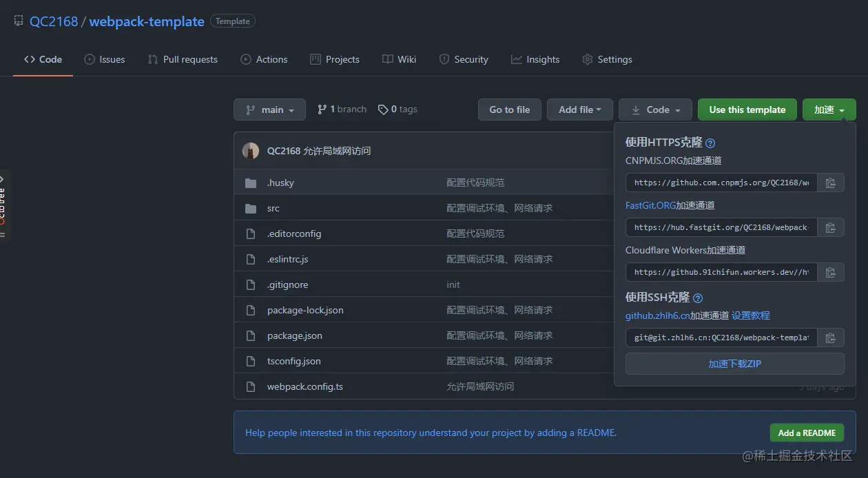Open repository Settings tab
868x478 pixels.
pos(607,59)
